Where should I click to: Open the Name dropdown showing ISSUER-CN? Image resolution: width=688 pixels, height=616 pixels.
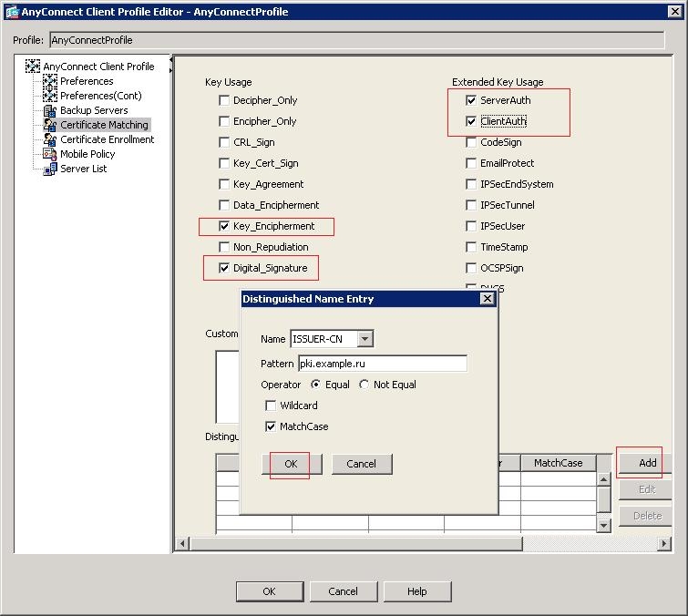pos(365,339)
